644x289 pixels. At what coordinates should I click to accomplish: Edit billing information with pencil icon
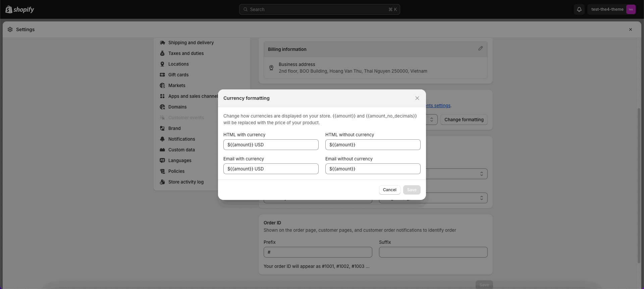point(480,49)
